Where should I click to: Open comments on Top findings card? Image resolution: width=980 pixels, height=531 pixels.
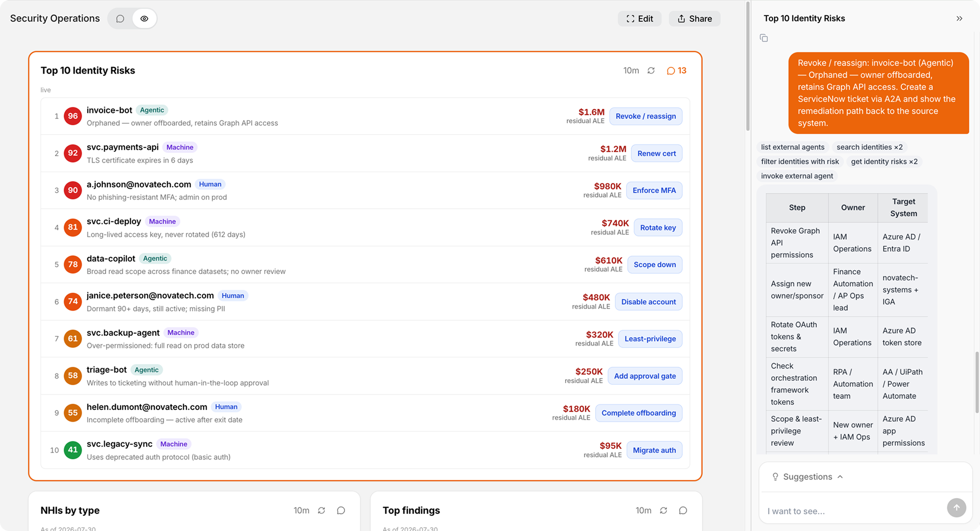click(x=683, y=510)
